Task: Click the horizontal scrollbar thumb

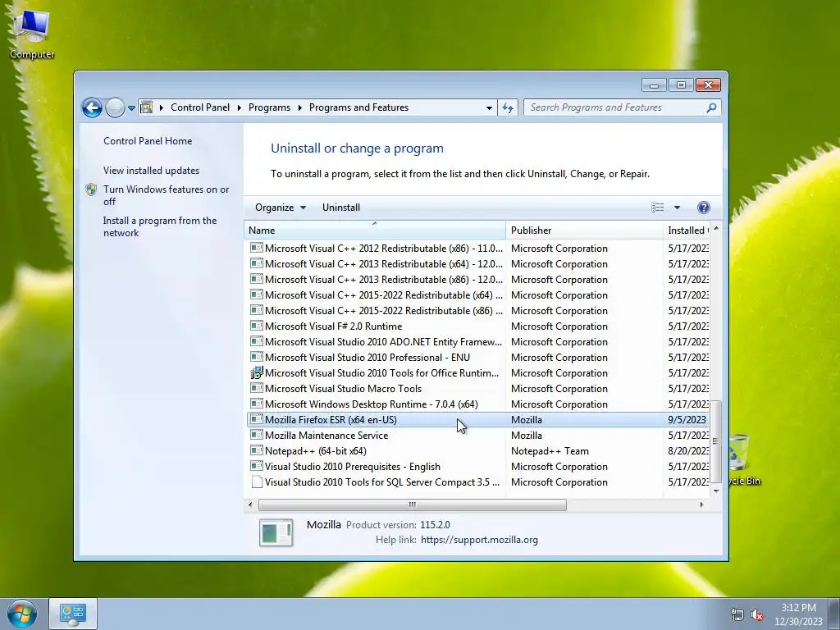Action: (412, 504)
